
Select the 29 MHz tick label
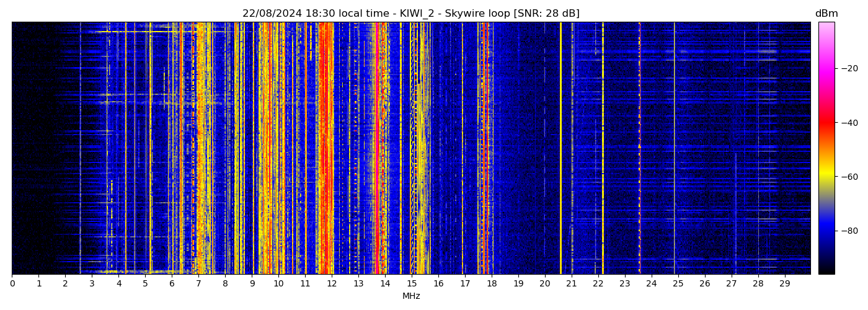784,283
